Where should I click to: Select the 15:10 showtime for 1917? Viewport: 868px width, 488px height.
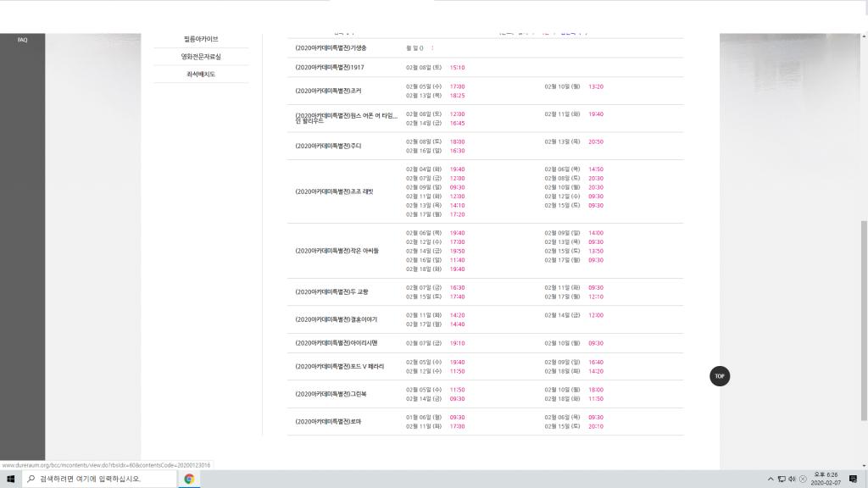coord(457,68)
